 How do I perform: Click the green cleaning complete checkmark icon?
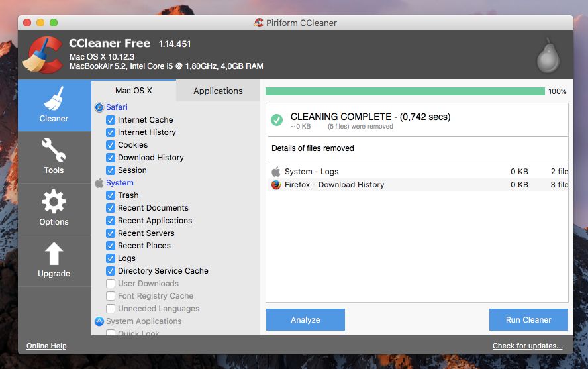[x=277, y=120]
